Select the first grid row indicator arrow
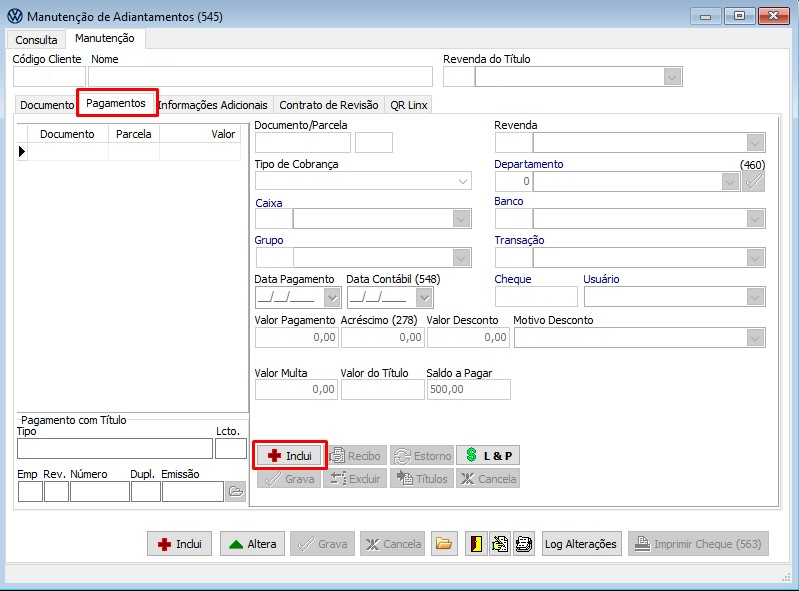This screenshot has width=799, height=591. (22, 151)
